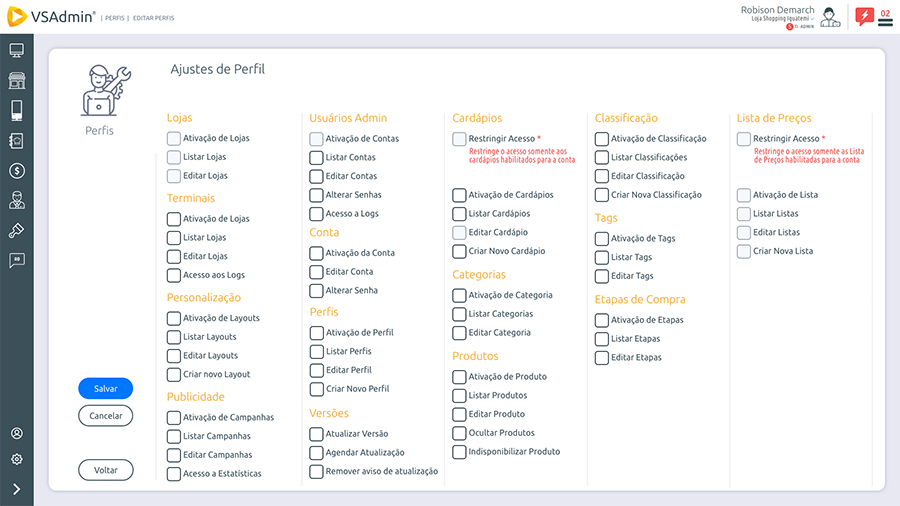Open the hamburger menu at top right
This screenshot has height=506, width=900.
click(885, 21)
